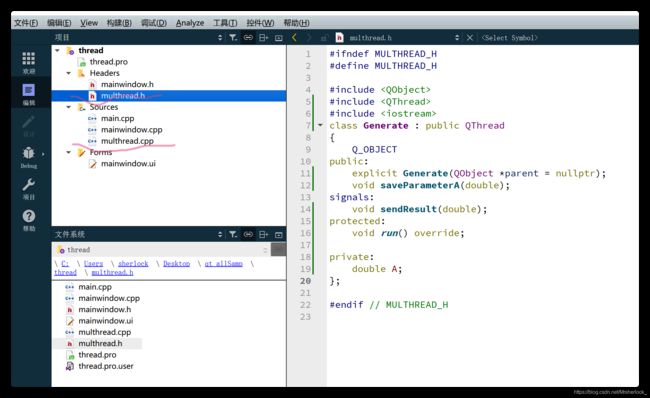650x398 pixels.
Task: Open the 帮助(H) menu
Action: pos(296,23)
